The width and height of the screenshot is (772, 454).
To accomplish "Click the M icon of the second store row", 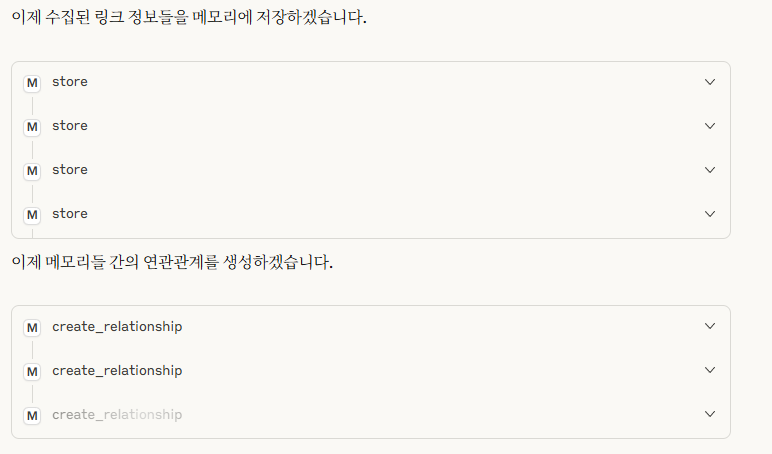I will (x=32, y=127).
